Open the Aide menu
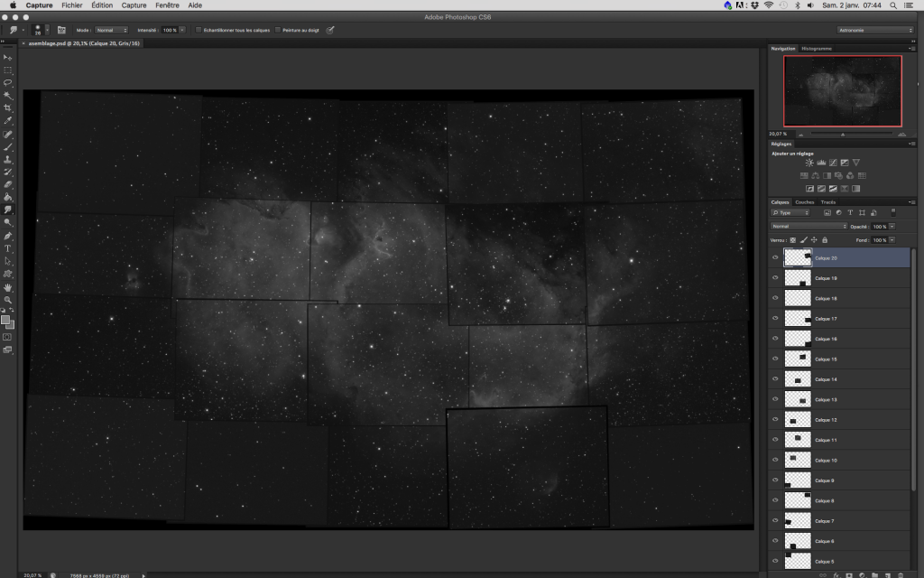The height and width of the screenshot is (578, 924). (x=195, y=5)
